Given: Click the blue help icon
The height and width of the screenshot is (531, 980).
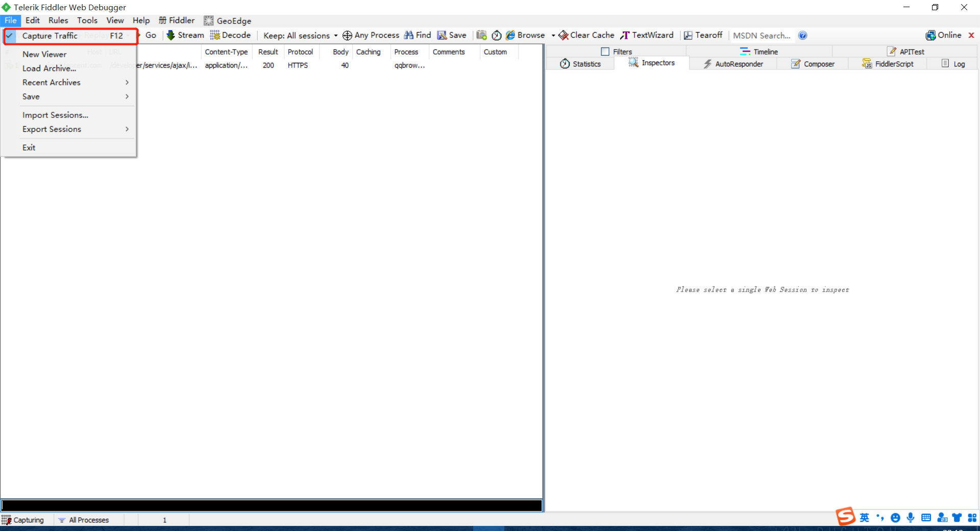Looking at the screenshot, I should tap(802, 35).
